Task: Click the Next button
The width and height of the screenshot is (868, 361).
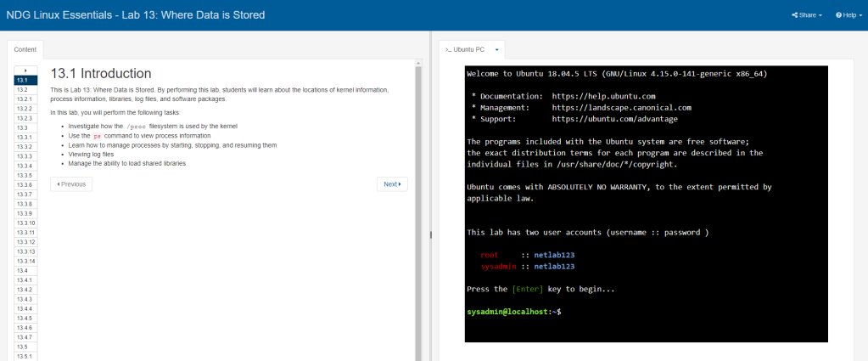Action: pyautogui.click(x=391, y=183)
